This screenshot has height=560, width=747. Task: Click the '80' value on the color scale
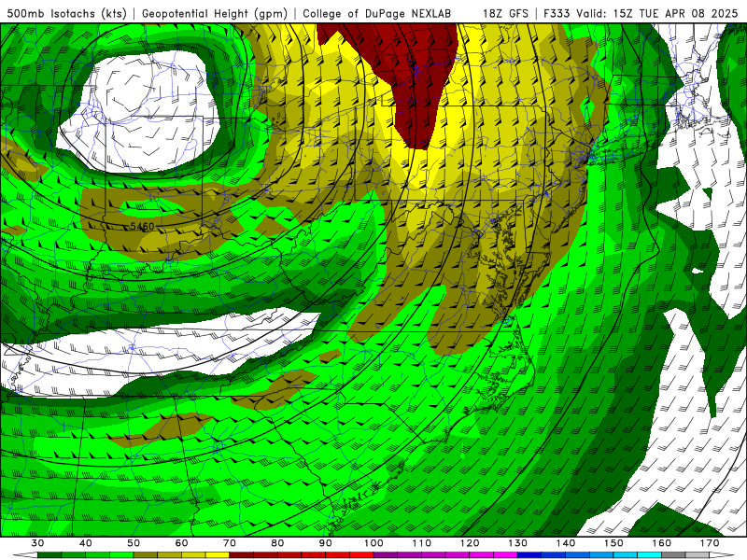point(277,543)
